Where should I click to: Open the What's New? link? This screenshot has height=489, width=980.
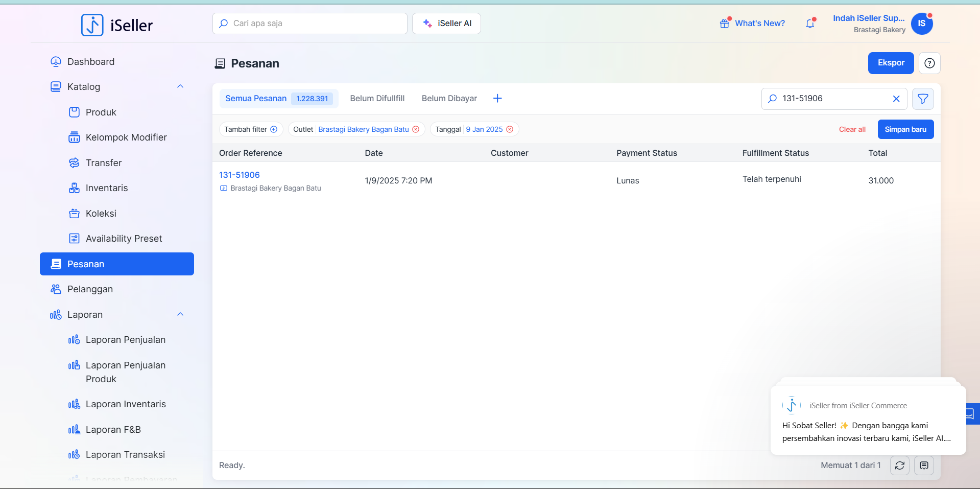pyautogui.click(x=760, y=24)
